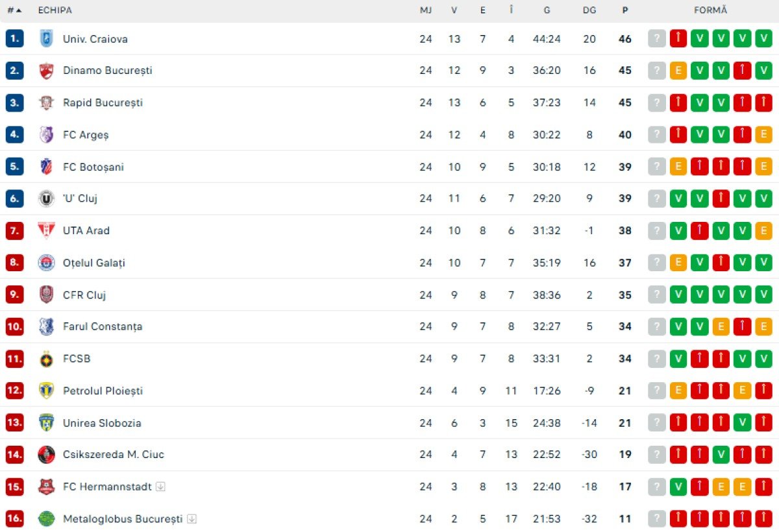Select the 'U' Cluj black badge
This screenshot has height=532, width=779.
(45, 199)
